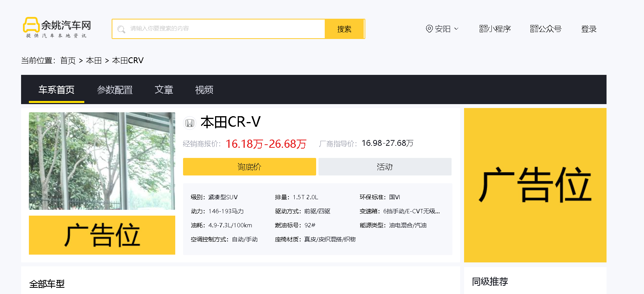Switch to the 文章 tab
This screenshot has height=294, width=644.
tap(164, 90)
